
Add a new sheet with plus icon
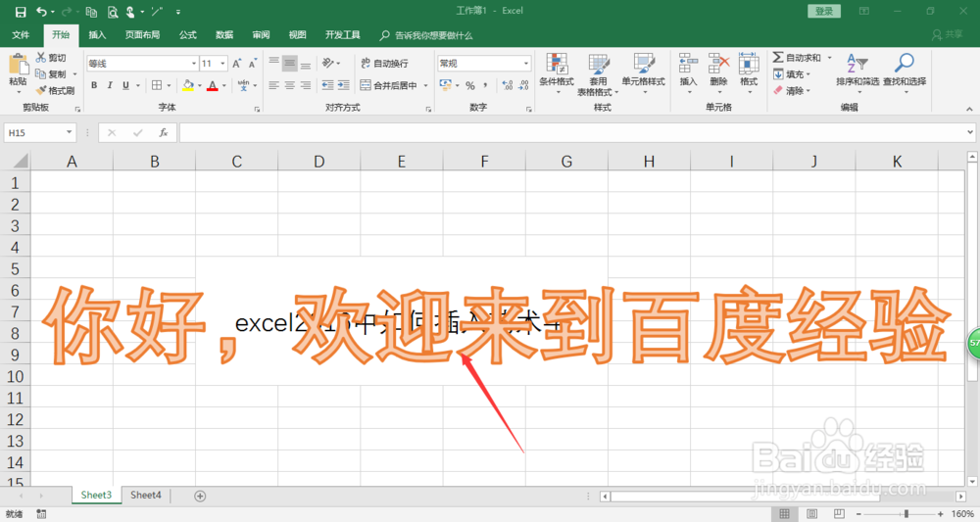[x=200, y=496]
